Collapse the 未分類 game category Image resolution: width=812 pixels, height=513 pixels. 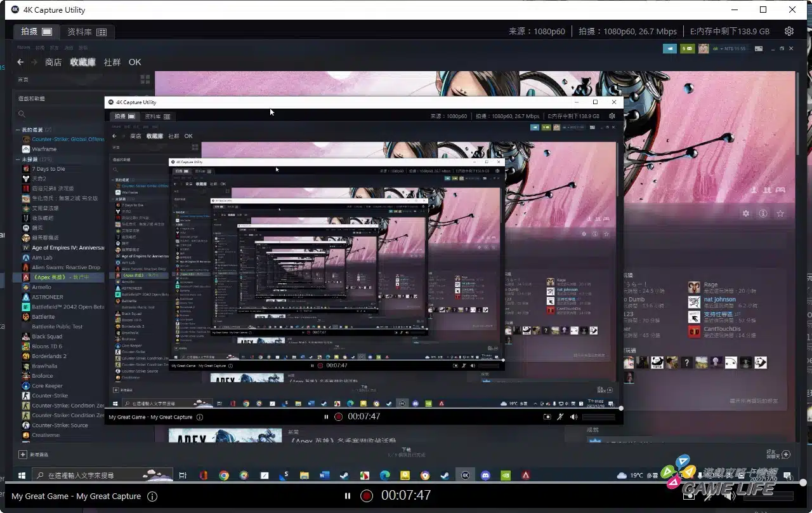pos(18,159)
